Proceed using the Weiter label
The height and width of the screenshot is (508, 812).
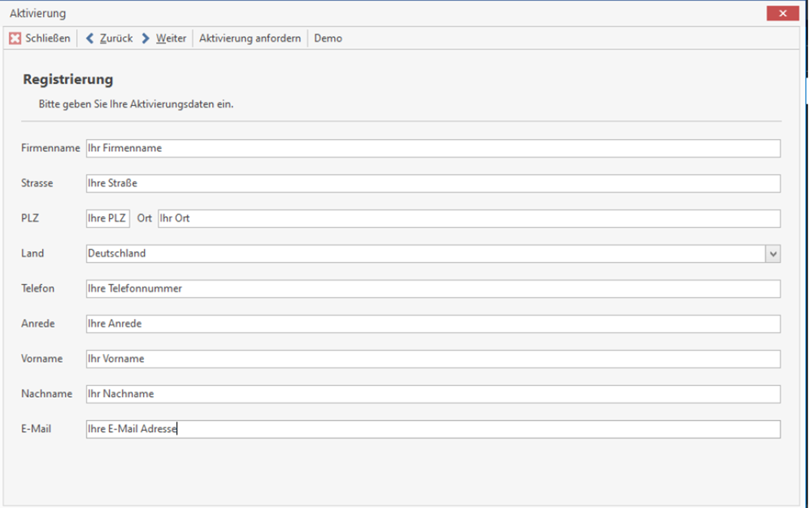point(171,39)
